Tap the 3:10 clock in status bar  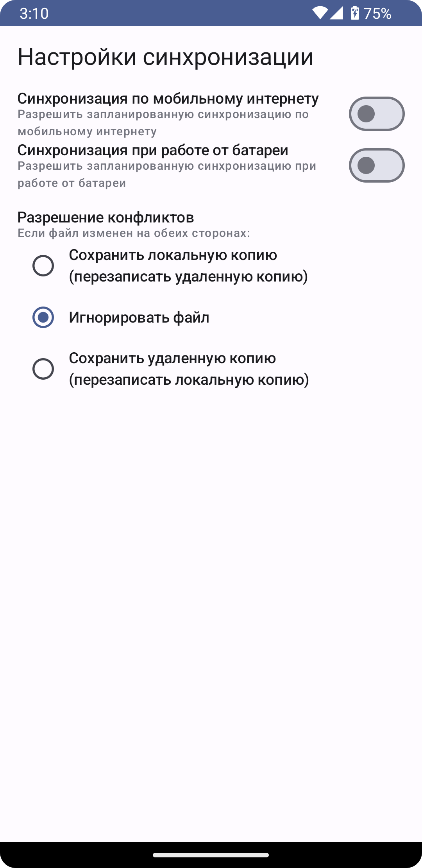(34, 14)
